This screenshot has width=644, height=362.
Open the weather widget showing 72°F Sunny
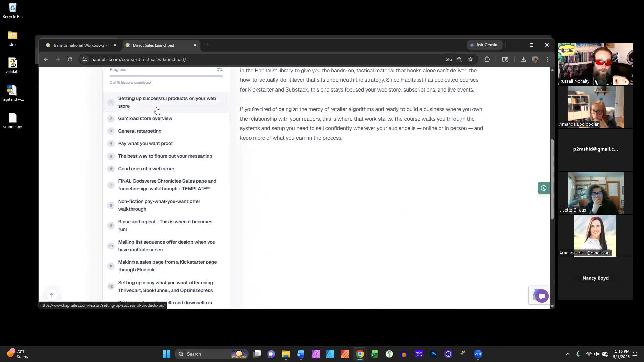click(x=17, y=354)
